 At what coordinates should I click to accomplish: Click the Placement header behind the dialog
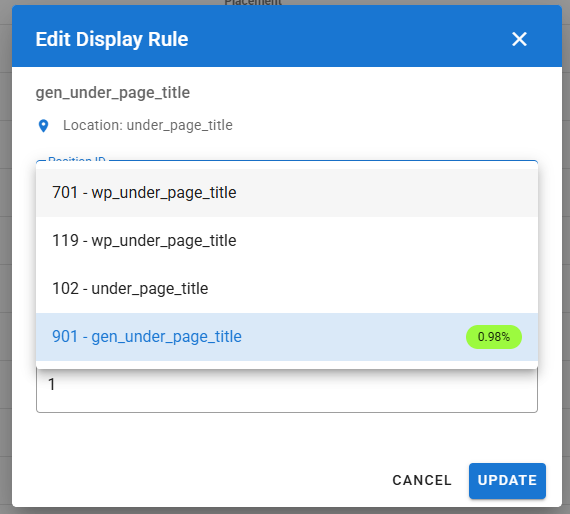tap(253, 3)
